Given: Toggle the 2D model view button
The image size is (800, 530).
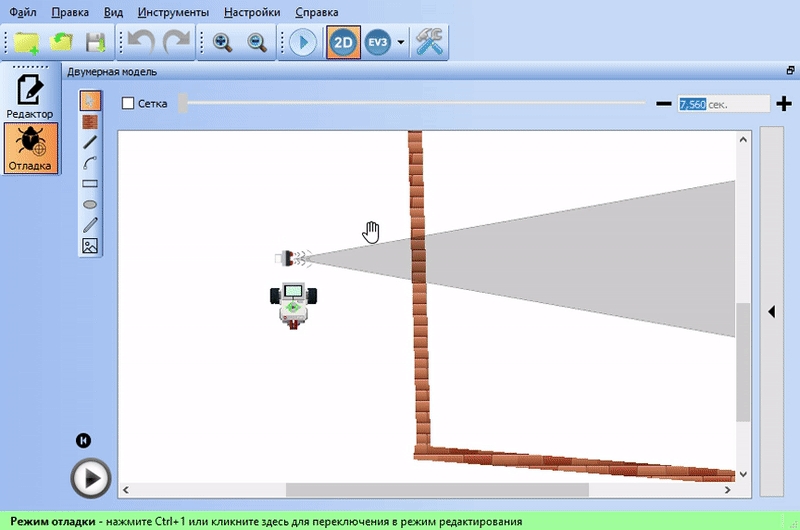Looking at the screenshot, I should 343,42.
